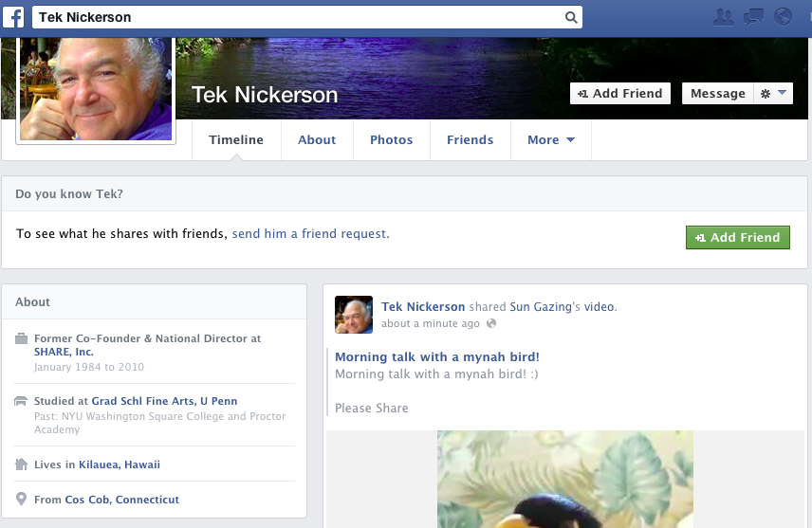
Task: Open the gear dropdown next to Message
Action: coord(773,93)
